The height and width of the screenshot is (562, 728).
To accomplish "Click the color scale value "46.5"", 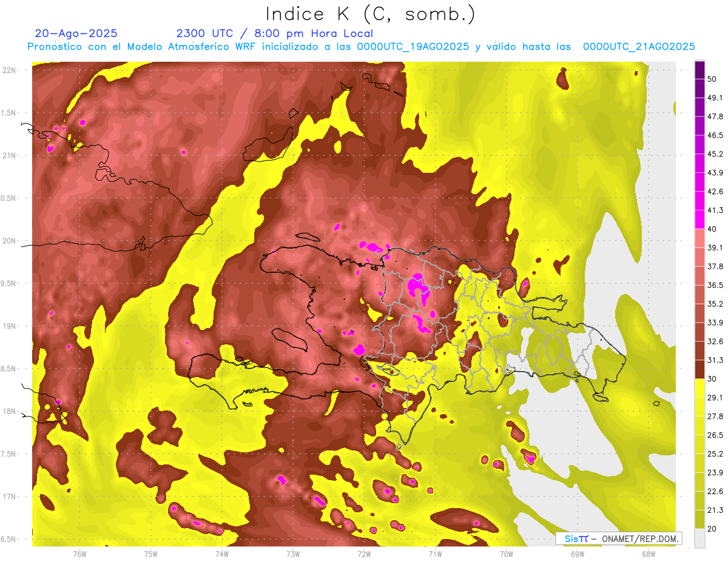I will [715, 135].
